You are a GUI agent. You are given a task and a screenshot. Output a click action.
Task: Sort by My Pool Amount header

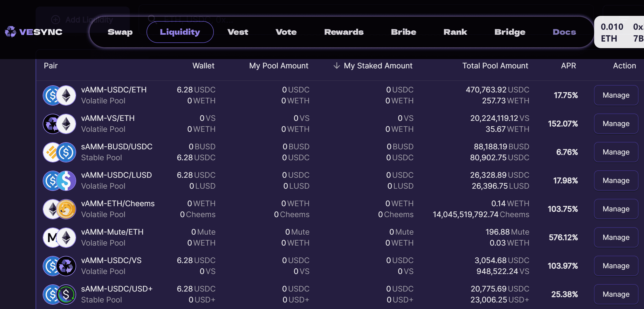279,66
